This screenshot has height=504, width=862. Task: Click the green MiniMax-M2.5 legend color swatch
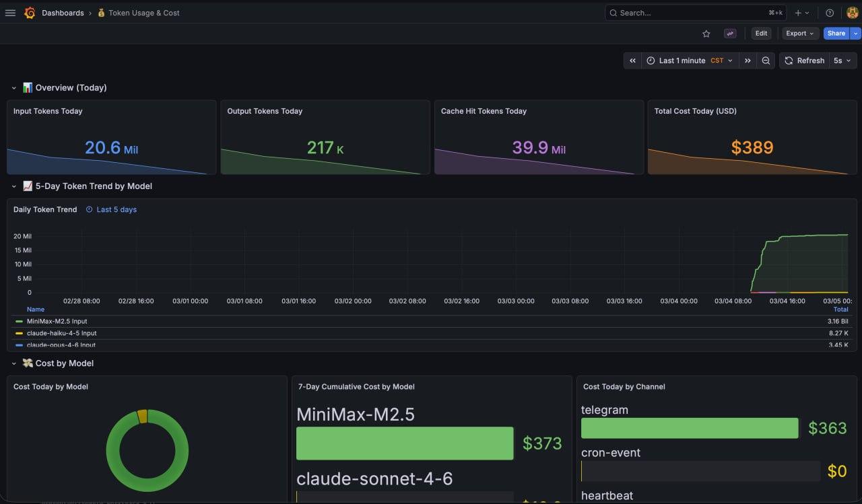click(19, 322)
